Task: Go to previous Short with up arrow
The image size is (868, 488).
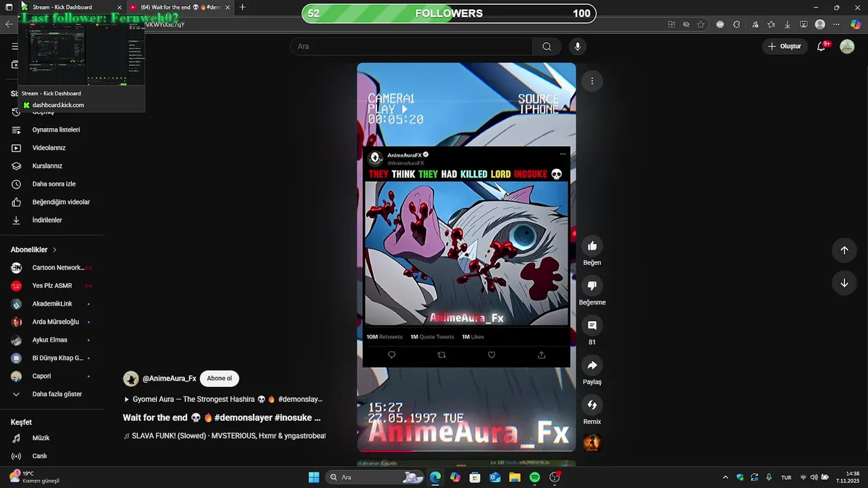Action: pos(844,250)
